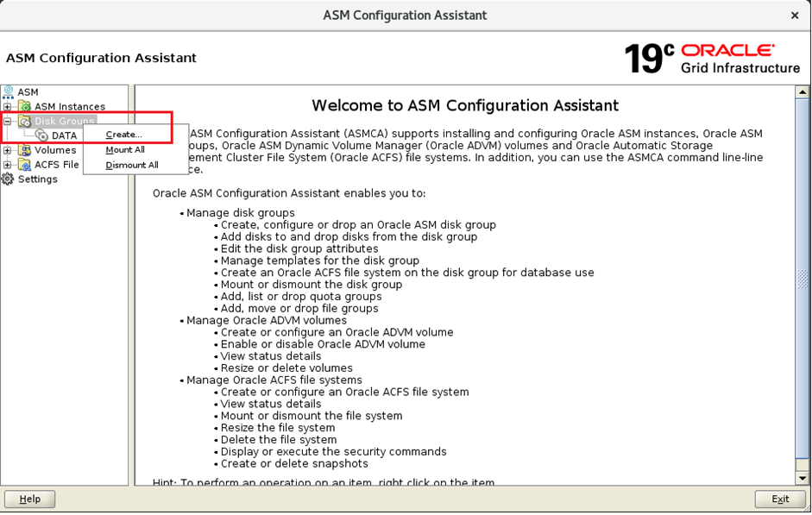Viewport: 812px width, 515px height.
Task: Click the Oracle Grid Infrastructure logo
Action: 712,58
